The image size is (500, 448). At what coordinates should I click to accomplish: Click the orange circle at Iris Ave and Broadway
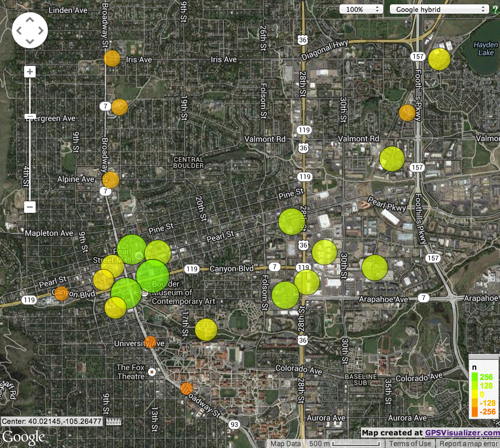coord(112,58)
